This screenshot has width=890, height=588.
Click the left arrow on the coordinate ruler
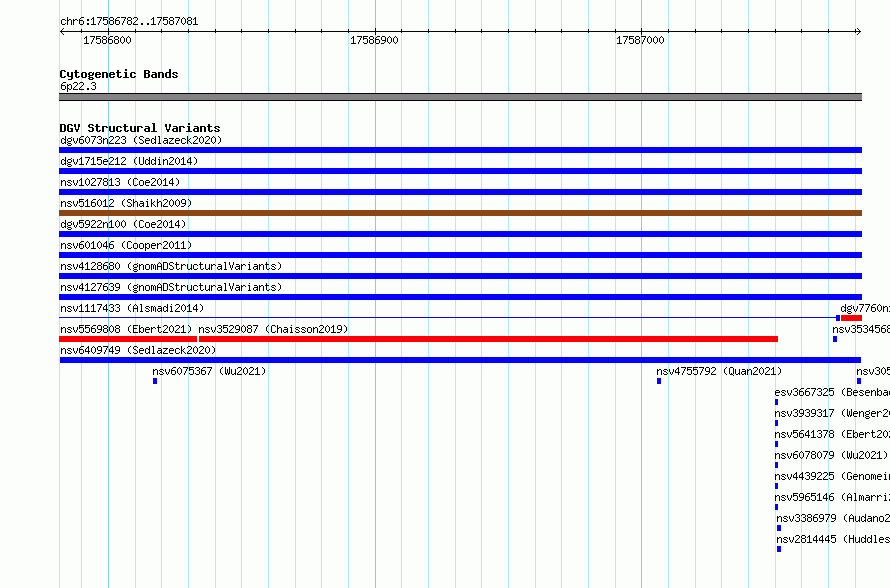click(x=62, y=32)
